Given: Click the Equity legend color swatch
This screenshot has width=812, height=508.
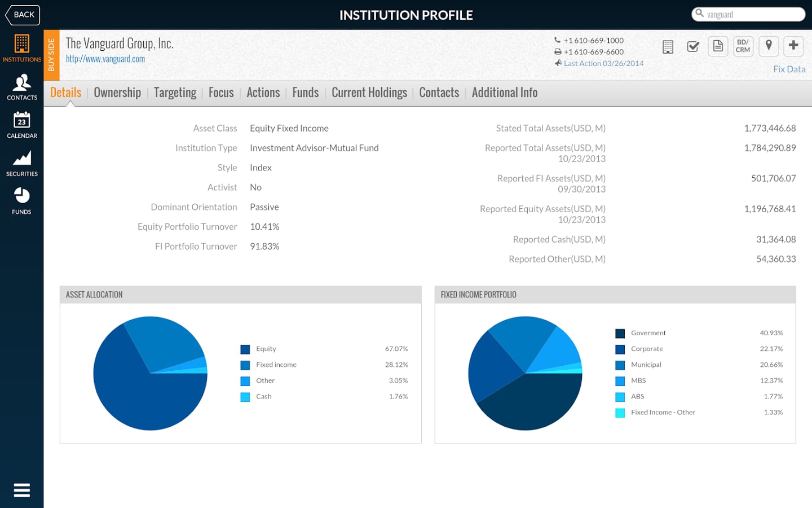Looking at the screenshot, I should pos(245,349).
